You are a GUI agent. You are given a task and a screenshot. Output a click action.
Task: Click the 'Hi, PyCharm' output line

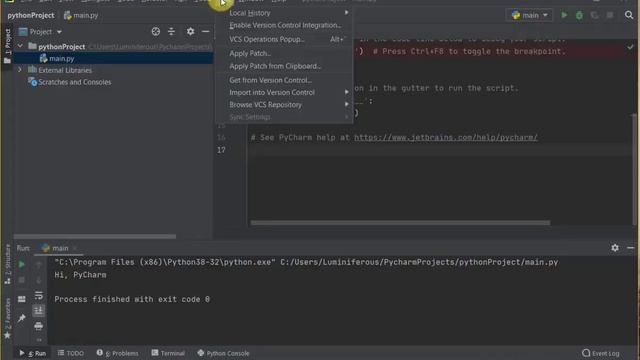pyautogui.click(x=80, y=275)
